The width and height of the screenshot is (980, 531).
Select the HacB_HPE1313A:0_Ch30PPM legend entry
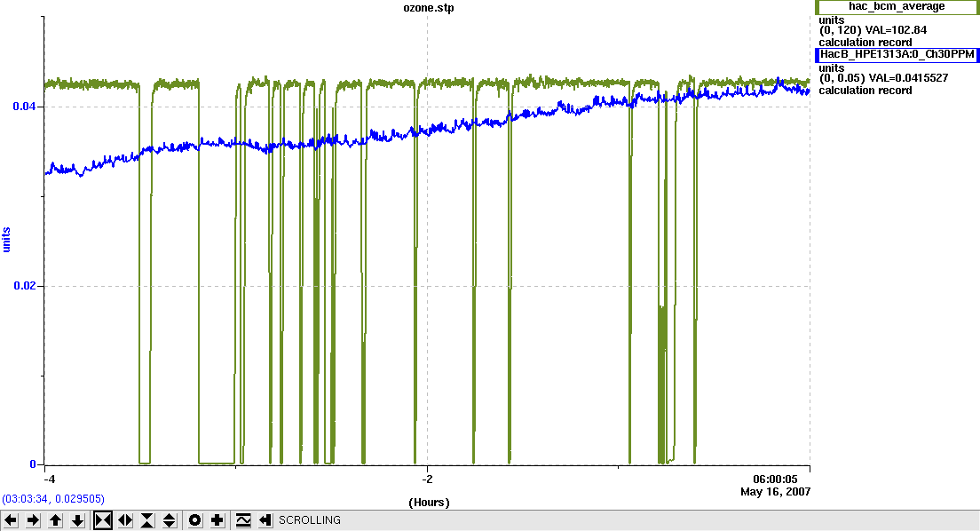(897, 54)
